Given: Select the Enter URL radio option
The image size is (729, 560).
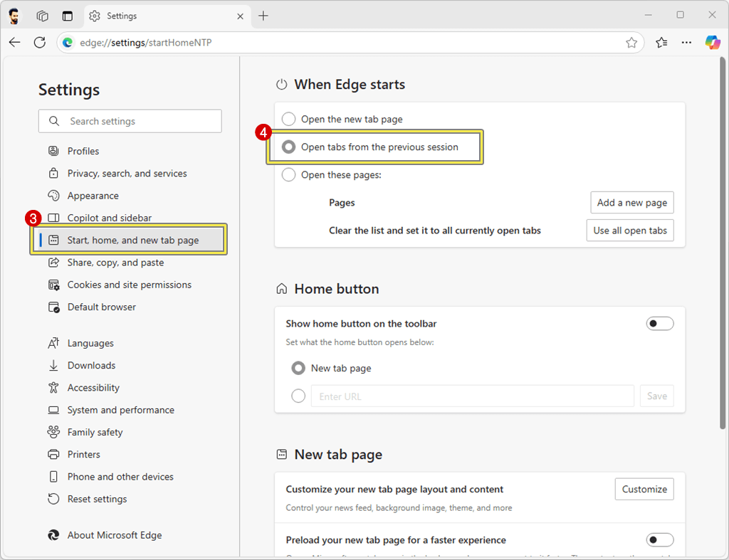Looking at the screenshot, I should point(298,396).
